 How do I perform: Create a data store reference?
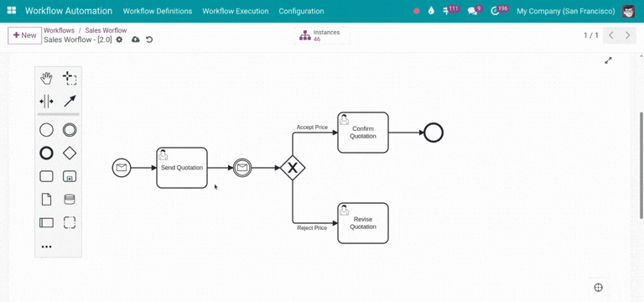(70, 200)
